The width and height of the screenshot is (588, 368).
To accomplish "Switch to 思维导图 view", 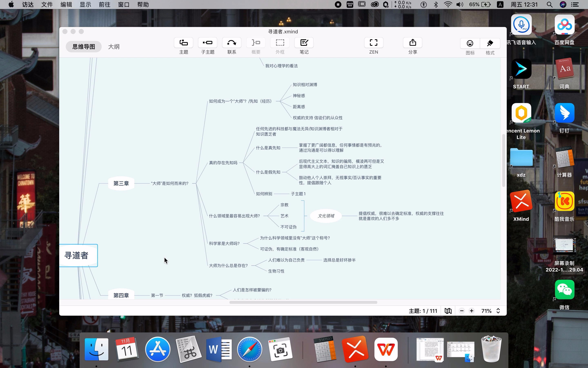I will tap(84, 47).
